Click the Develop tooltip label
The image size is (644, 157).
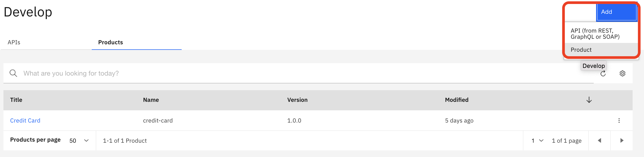coord(594,66)
